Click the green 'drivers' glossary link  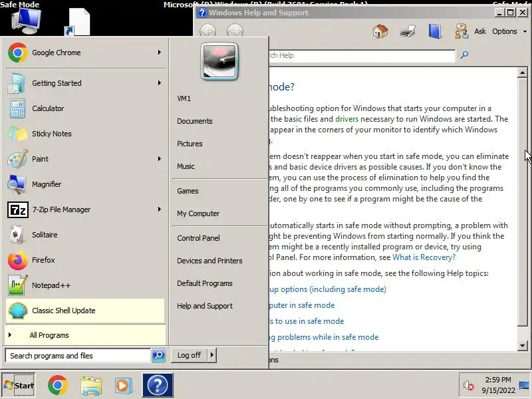[346, 119]
